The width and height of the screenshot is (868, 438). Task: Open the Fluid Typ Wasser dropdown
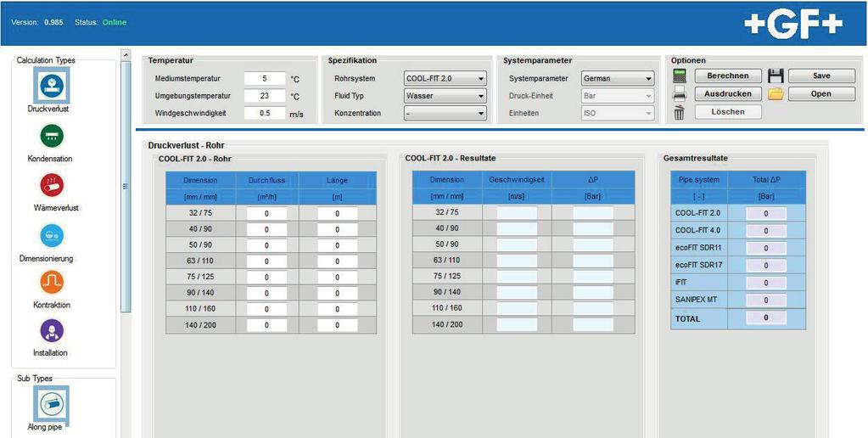(x=445, y=96)
